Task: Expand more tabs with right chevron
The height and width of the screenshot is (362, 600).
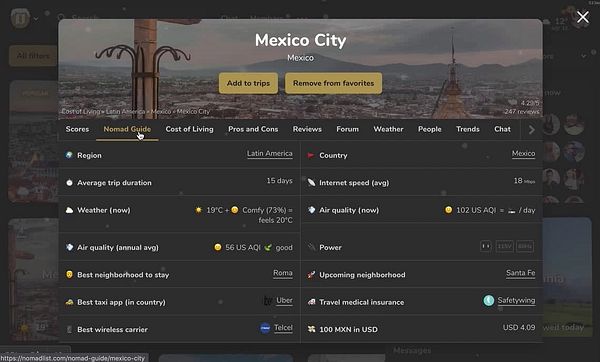Action: pyautogui.click(x=532, y=130)
